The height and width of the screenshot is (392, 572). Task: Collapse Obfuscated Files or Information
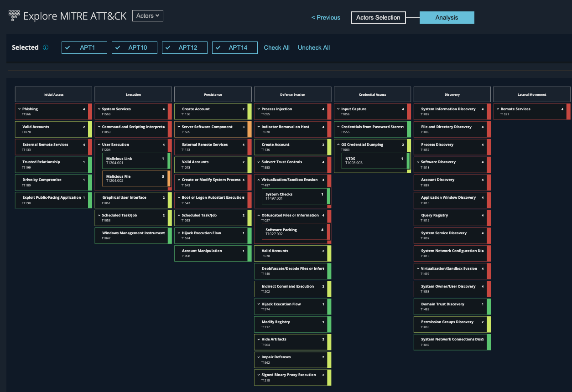pyautogui.click(x=259, y=215)
